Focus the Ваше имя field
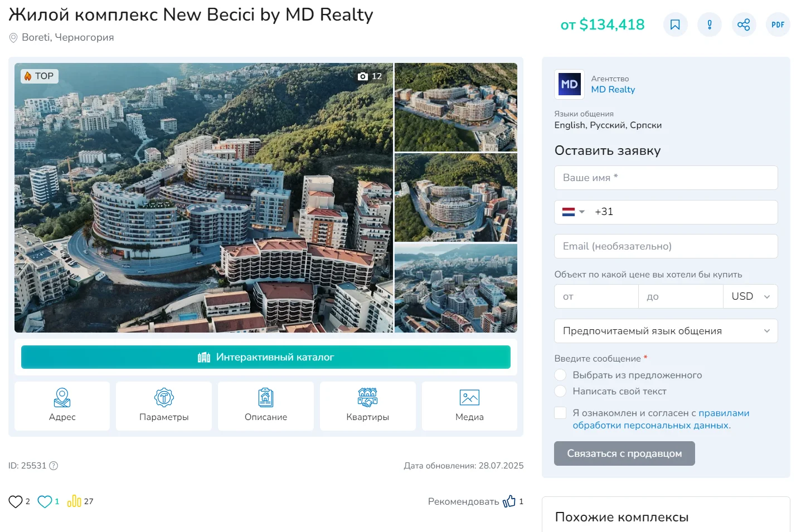 click(666, 178)
